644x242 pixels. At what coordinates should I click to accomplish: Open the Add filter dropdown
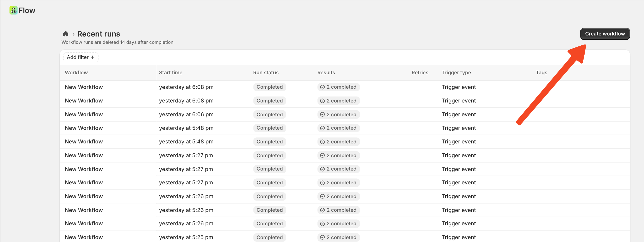tap(80, 57)
